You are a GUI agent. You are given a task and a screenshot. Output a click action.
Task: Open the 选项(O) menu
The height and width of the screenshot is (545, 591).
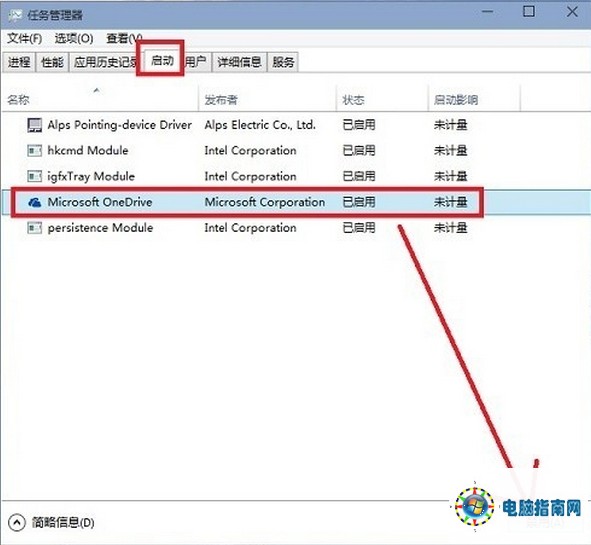coord(74,38)
